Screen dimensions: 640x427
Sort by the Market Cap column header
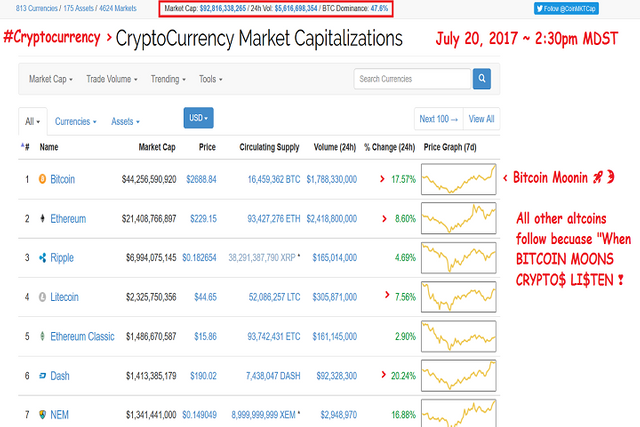tap(157, 147)
